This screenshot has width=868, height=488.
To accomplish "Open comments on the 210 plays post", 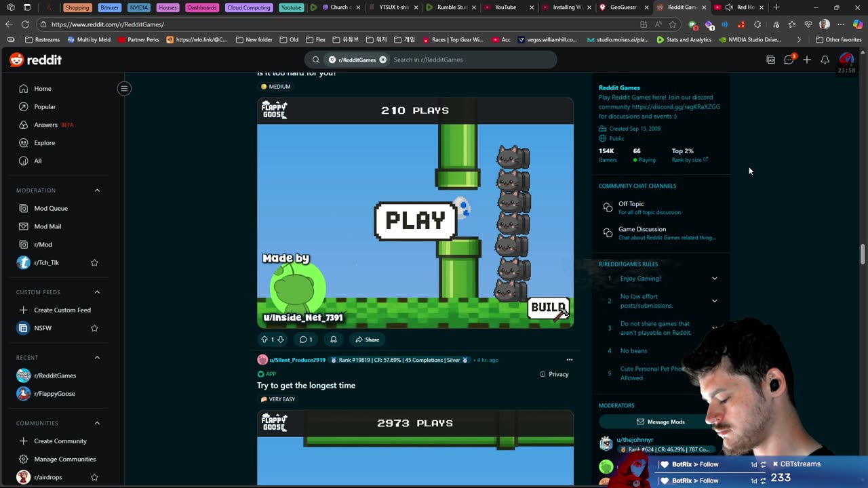I will pos(306,340).
